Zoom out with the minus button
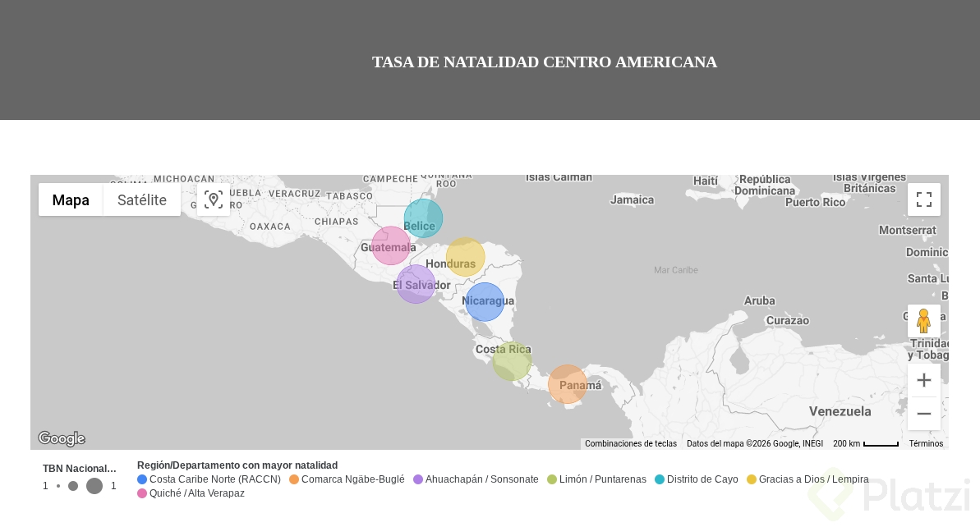The height and width of the screenshot is (527, 980). [924, 414]
